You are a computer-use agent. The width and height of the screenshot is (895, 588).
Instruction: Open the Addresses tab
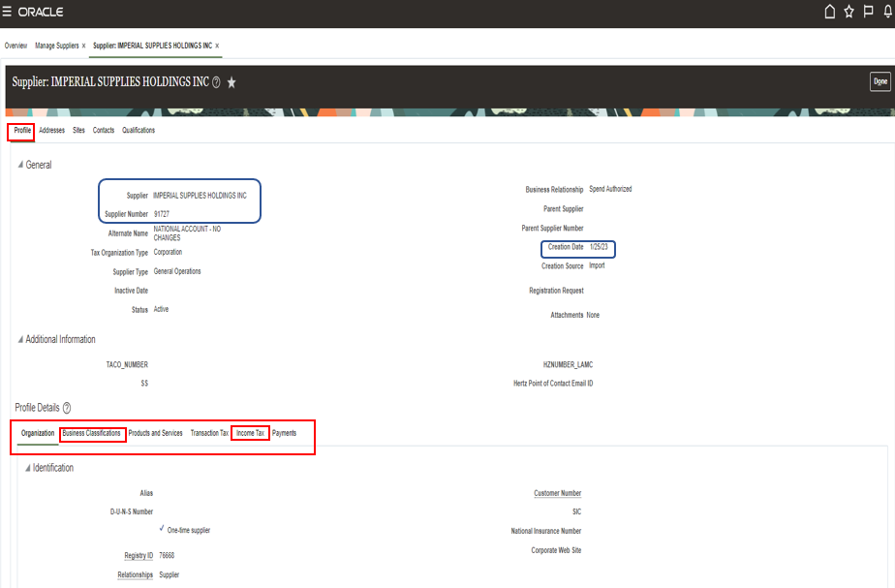pos(52,130)
